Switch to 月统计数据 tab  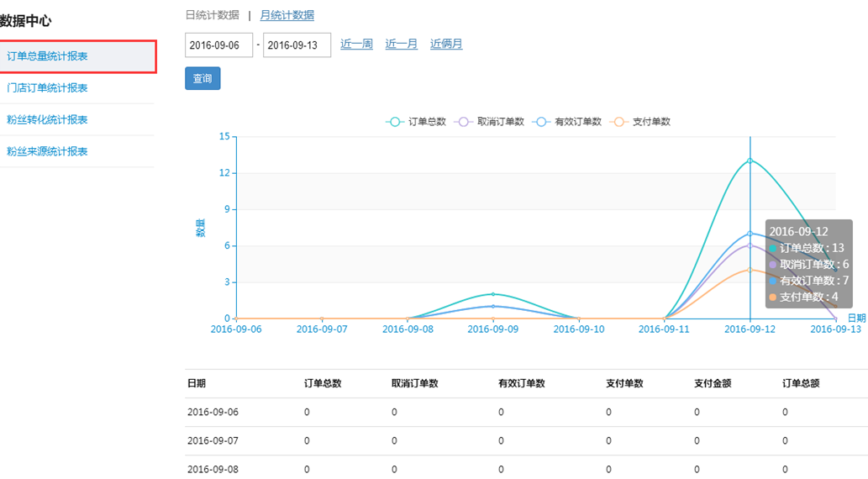[287, 15]
